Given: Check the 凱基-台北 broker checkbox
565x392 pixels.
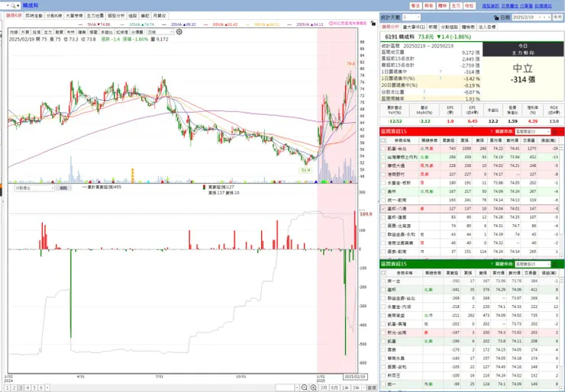Looking at the screenshot, I should pos(383,148).
